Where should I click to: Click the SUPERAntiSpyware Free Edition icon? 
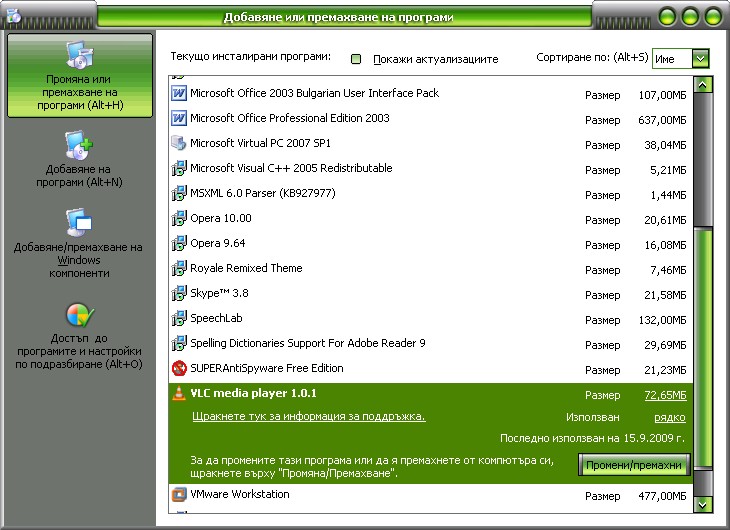click(x=179, y=368)
